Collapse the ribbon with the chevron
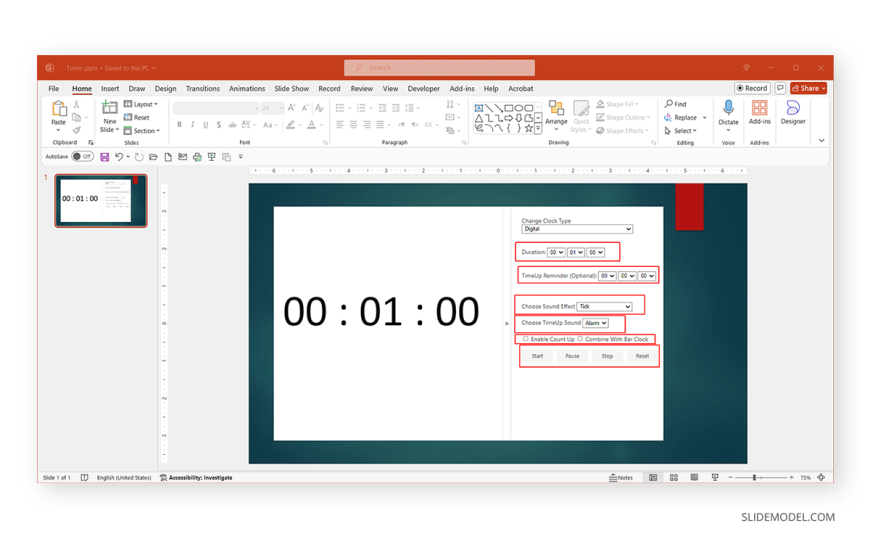 pyautogui.click(x=821, y=140)
